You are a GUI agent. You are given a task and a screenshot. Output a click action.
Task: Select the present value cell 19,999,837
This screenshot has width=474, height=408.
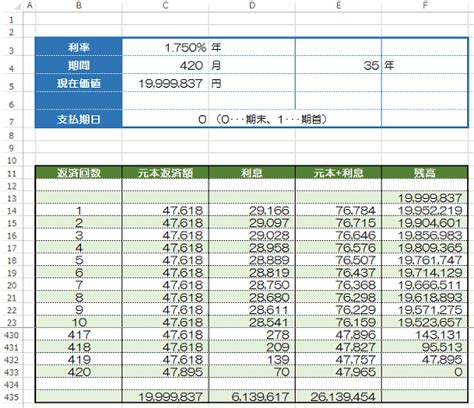click(x=165, y=83)
